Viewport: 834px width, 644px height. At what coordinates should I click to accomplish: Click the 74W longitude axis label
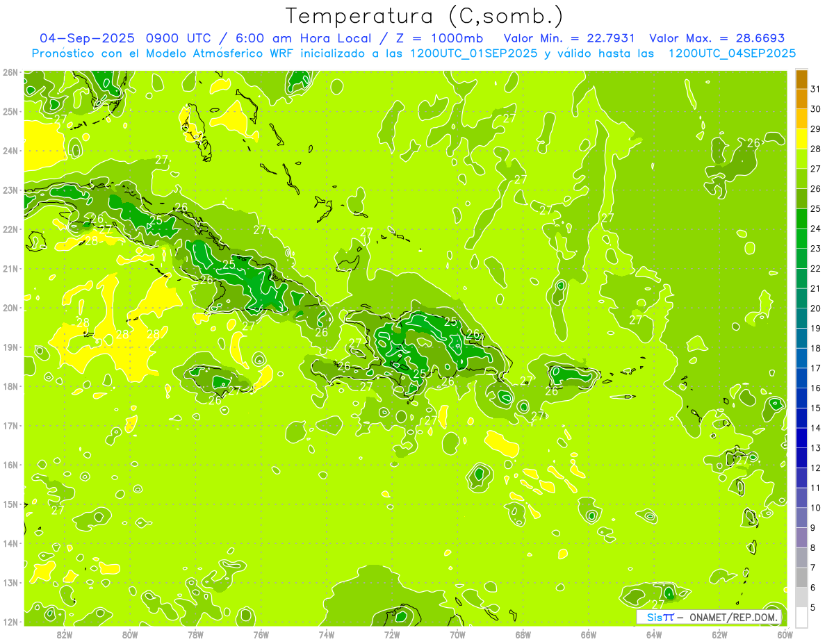pos(327,634)
